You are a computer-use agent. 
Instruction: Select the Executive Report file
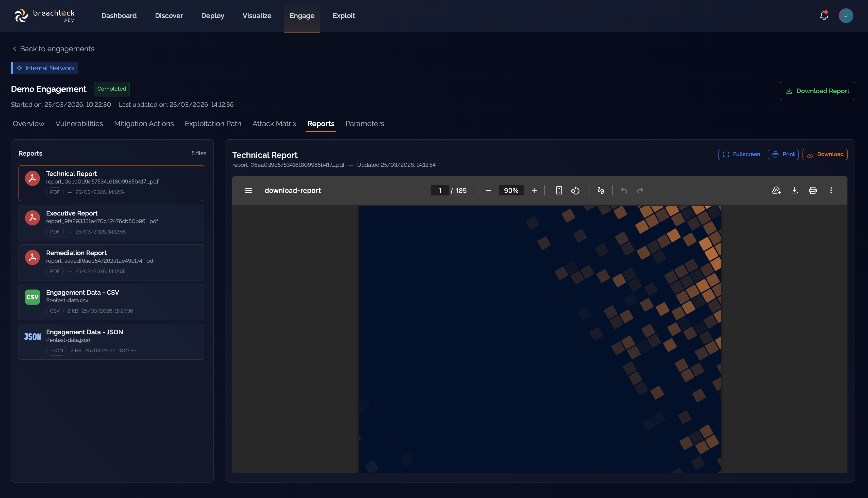(x=111, y=223)
